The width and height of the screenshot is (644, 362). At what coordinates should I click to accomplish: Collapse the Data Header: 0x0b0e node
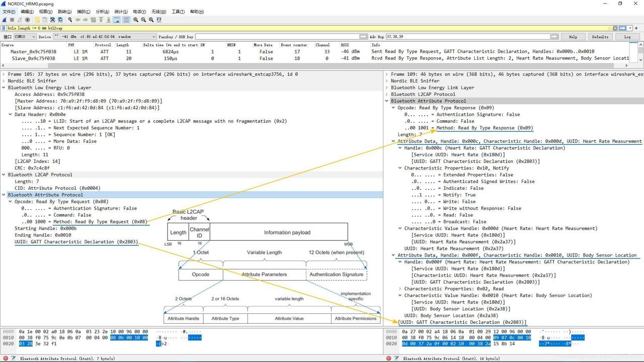point(11,114)
